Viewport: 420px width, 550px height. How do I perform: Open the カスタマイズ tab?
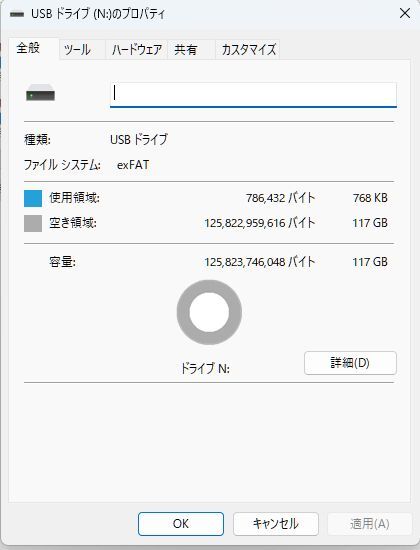[x=247, y=50]
